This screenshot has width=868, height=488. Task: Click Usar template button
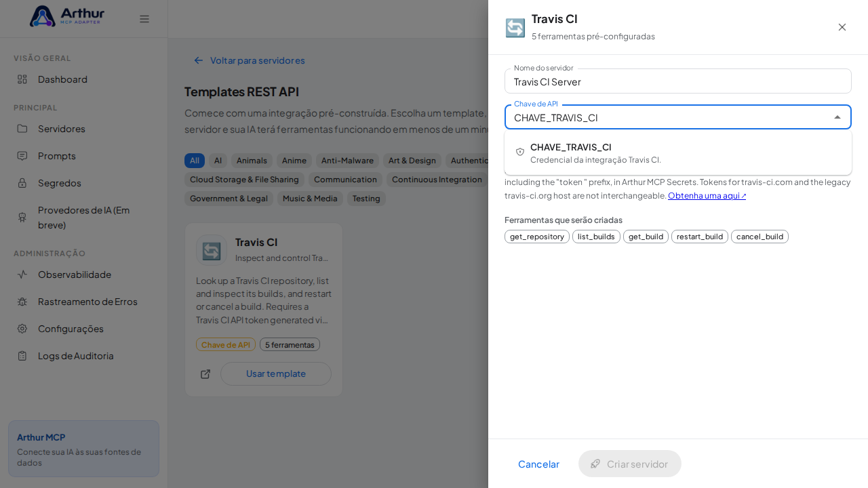276,374
